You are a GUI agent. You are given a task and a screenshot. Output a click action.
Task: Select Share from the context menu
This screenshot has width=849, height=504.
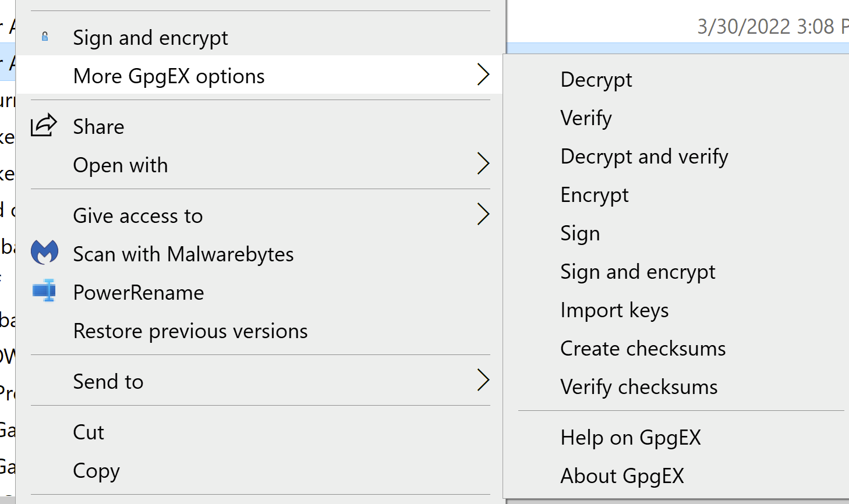point(260,126)
